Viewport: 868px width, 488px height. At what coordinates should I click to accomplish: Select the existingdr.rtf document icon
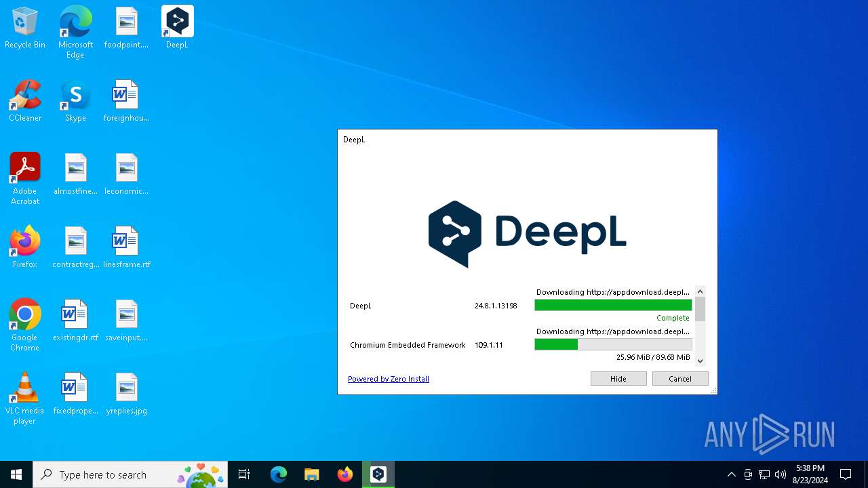tap(75, 321)
